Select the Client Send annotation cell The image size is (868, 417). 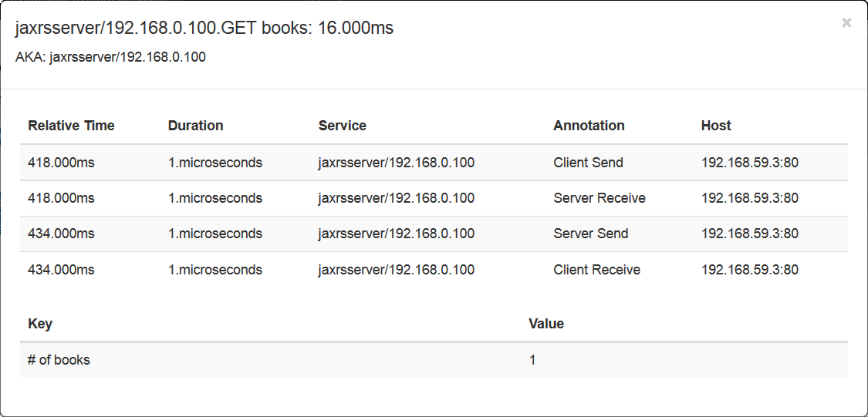(588, 163)
